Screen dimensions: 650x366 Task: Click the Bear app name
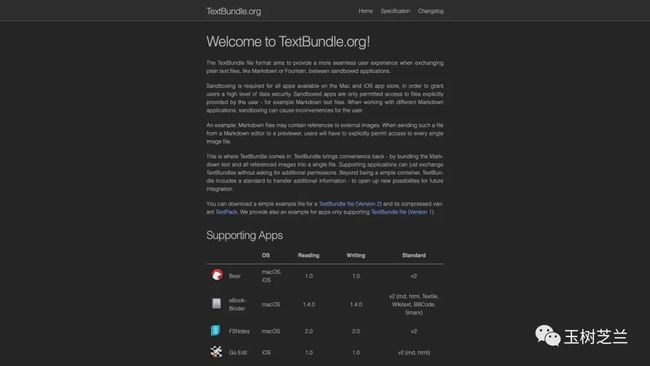tap(235, 276)
